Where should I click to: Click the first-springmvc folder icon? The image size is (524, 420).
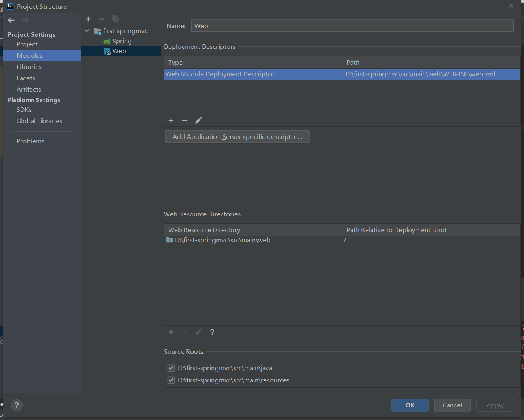click(x=97, y=31)
